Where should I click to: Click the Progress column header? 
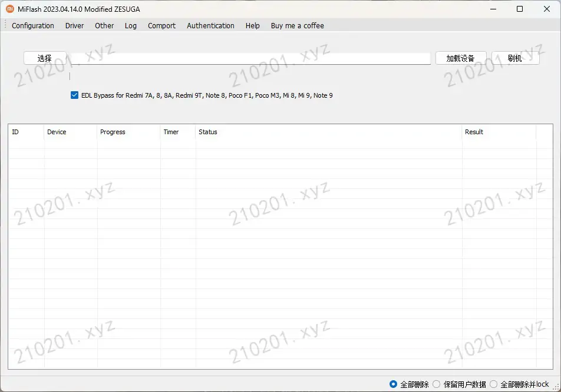pos(129,132)
